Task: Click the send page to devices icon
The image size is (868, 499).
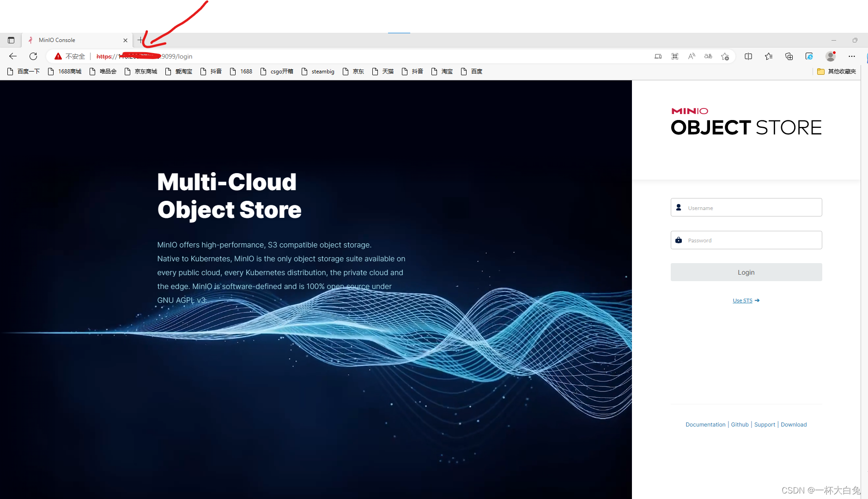Action: pyautogui.click(x=658, y=56)
